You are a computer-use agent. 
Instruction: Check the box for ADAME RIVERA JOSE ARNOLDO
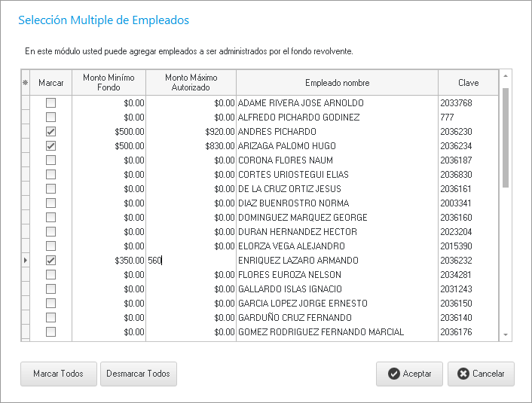click(x=51, y=103)
